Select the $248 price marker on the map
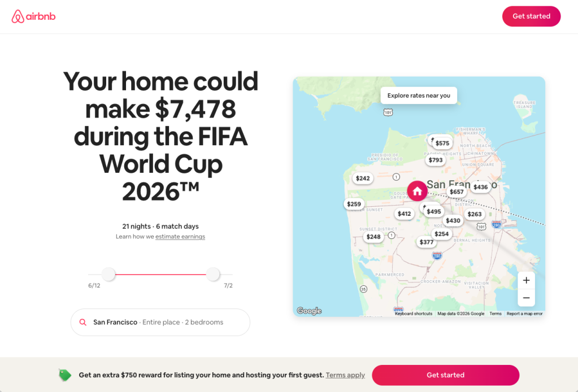 (372, 237)
